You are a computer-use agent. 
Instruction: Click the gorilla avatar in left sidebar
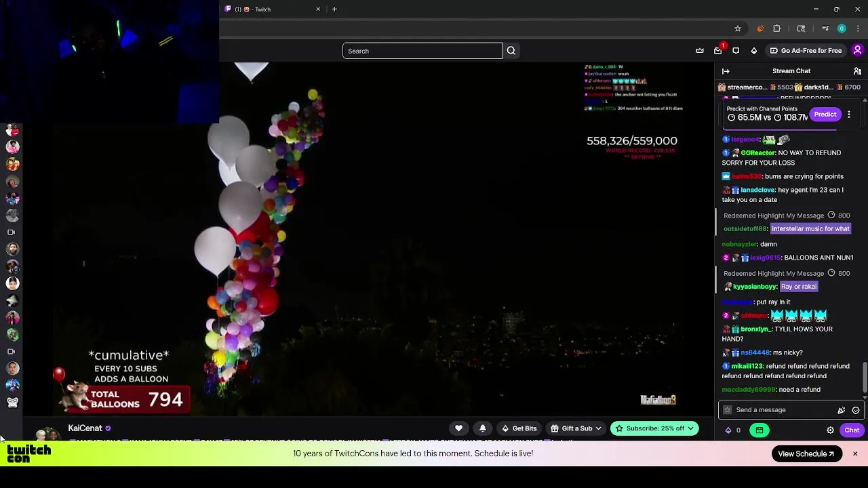click(x=12, y=403)
